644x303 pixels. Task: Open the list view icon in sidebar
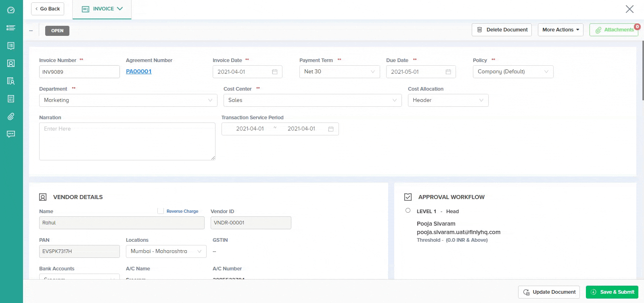[11, 28]
